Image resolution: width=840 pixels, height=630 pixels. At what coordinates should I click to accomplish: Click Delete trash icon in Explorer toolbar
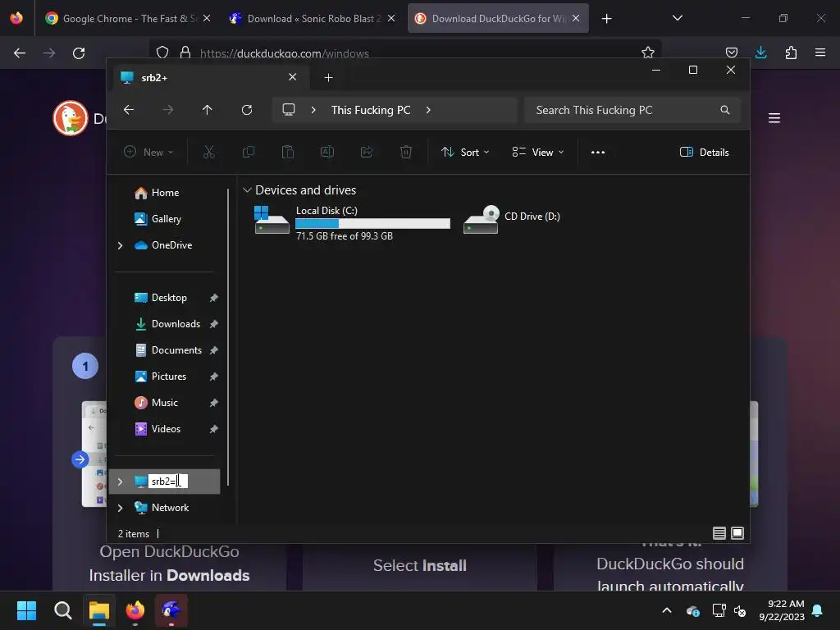point(406,152)
